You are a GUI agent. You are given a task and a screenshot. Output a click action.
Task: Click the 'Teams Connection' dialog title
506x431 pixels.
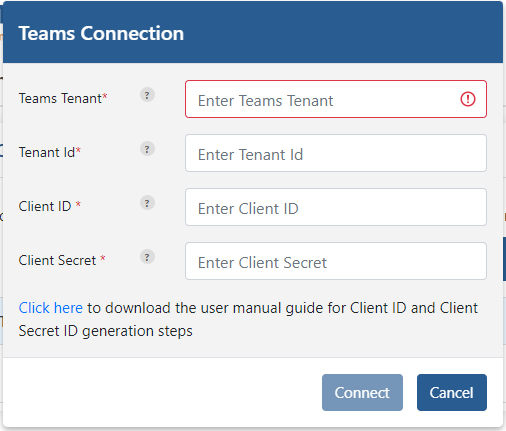(101, 33)
